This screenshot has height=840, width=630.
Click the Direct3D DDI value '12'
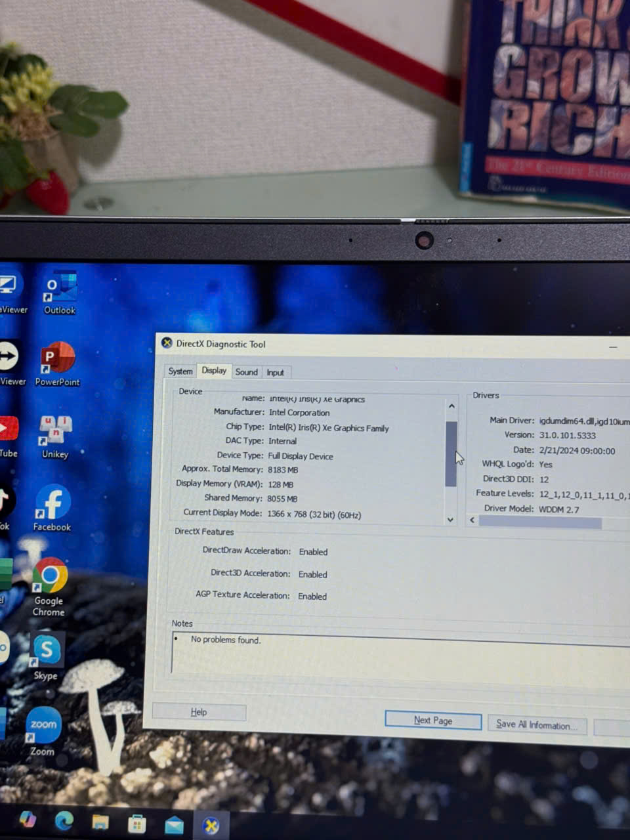point(544,480)
